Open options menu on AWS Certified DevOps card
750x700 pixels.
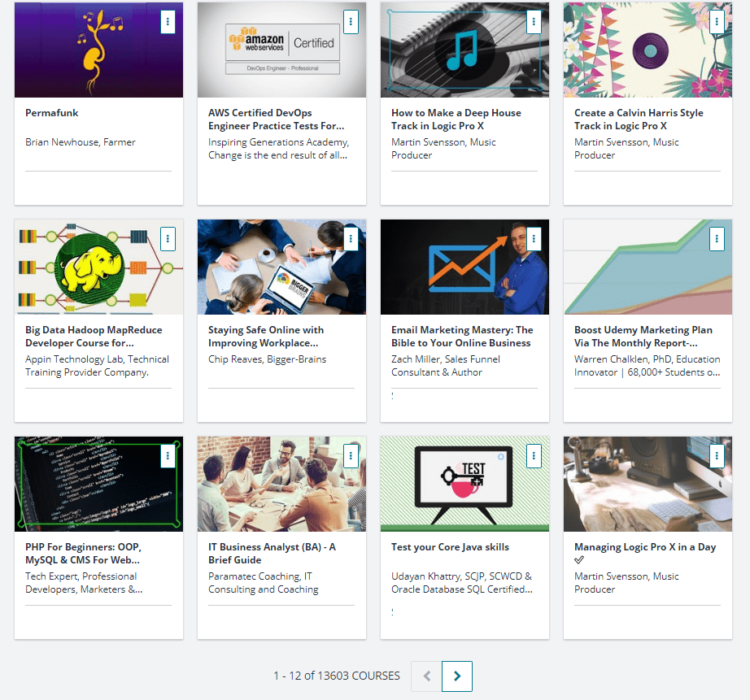351,22
